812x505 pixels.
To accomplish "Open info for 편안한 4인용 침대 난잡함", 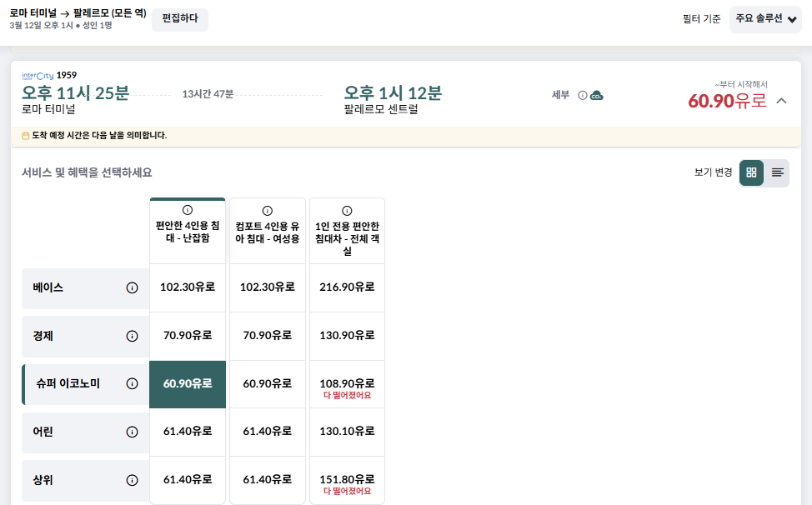I will [x=188, y=211].
